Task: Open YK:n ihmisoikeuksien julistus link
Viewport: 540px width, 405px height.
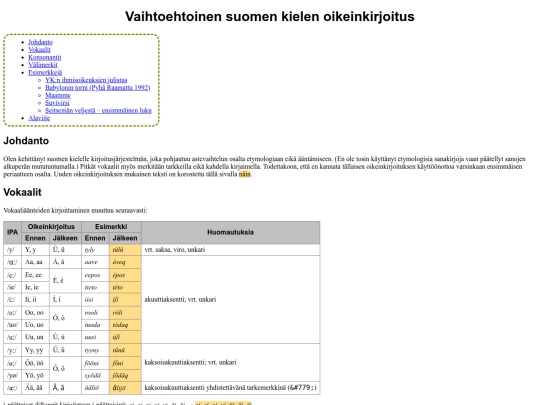Action: click(86, 80)
